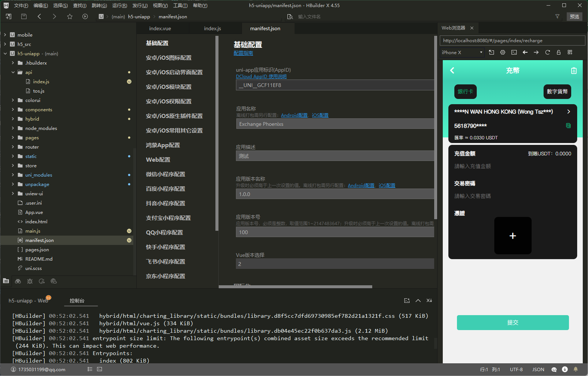The width and height of the screenshot is (588, 376).
Task: Expand the pages folder
Action: click(13, 137)
